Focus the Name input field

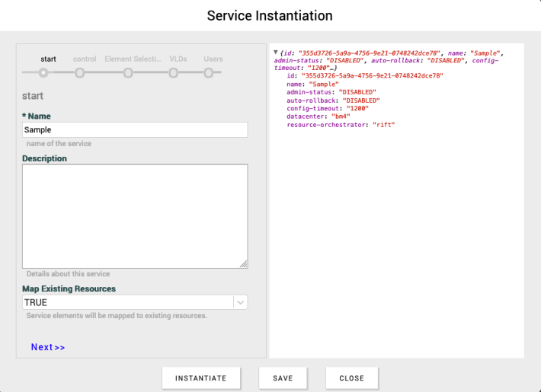(x=135, y=130)
